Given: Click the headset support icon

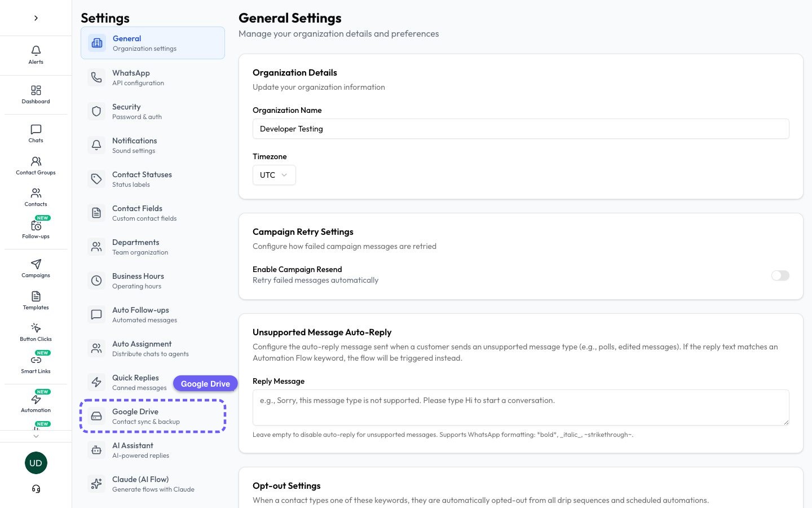Looking at the screenshot, I should tap(36, 489).
